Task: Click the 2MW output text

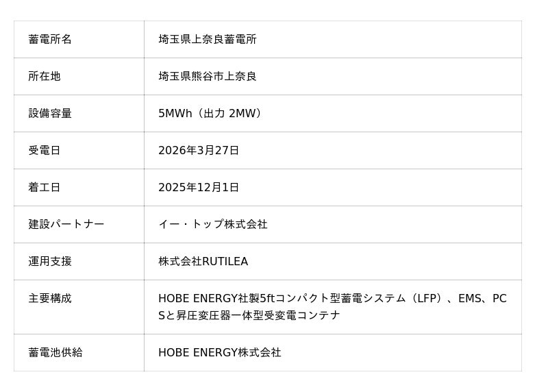Action: tap(242, 113)
